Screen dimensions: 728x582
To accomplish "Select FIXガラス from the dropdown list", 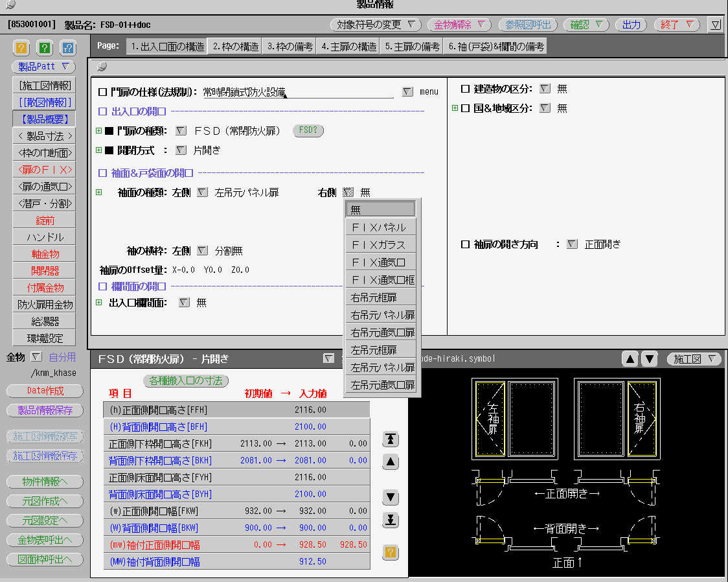I will pyautogui.click(x=381, y=245).
